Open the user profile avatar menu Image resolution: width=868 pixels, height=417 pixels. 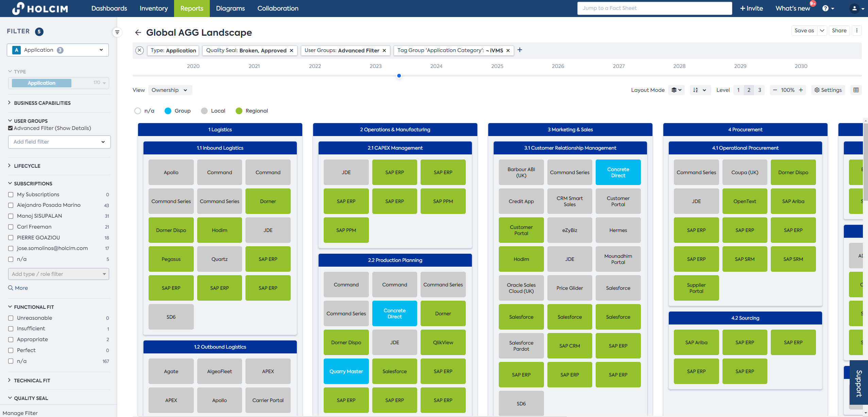[x=856, y=9]
